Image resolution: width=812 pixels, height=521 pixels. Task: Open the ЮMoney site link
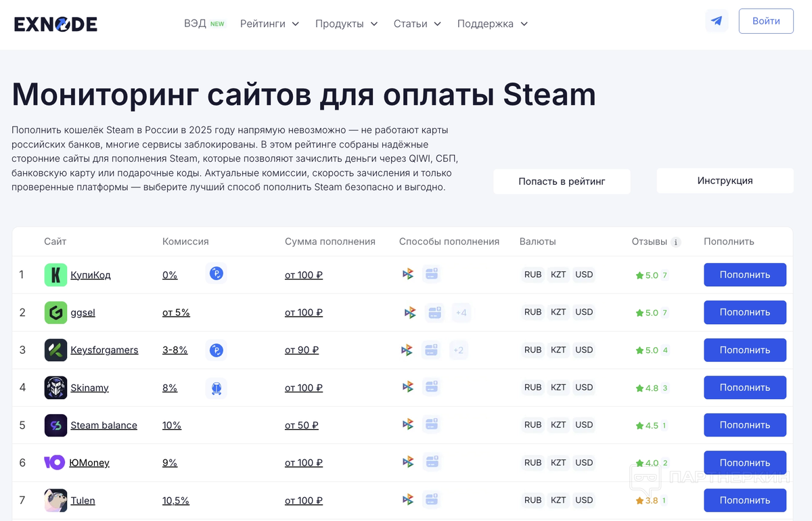[x=89, y=463]
